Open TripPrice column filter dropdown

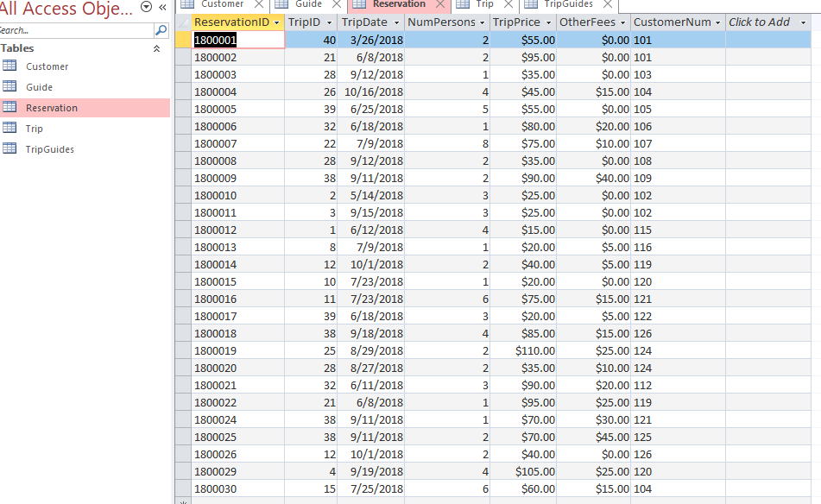[548, 22]
